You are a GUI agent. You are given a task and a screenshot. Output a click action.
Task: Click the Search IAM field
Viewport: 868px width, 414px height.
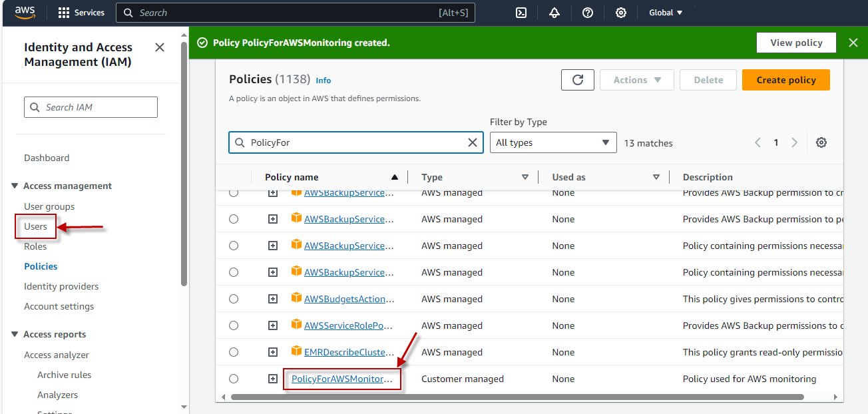pyautogui.click(x=91, y=107)
